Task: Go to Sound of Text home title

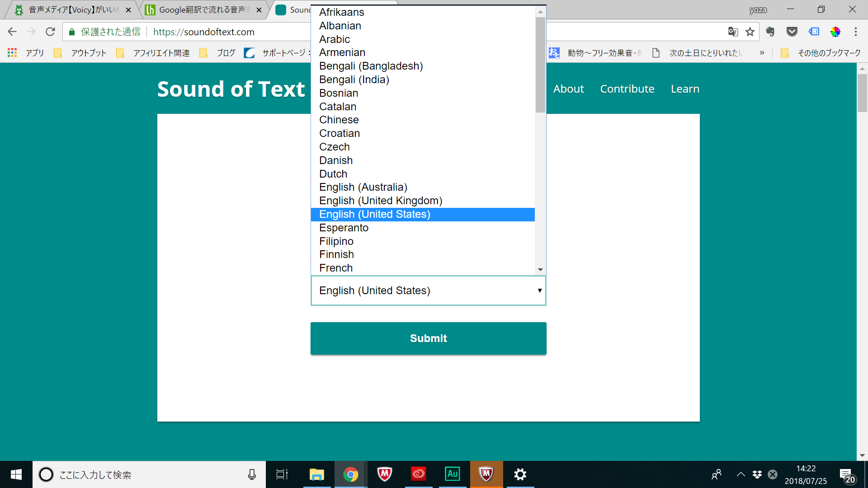Action: 231,89
